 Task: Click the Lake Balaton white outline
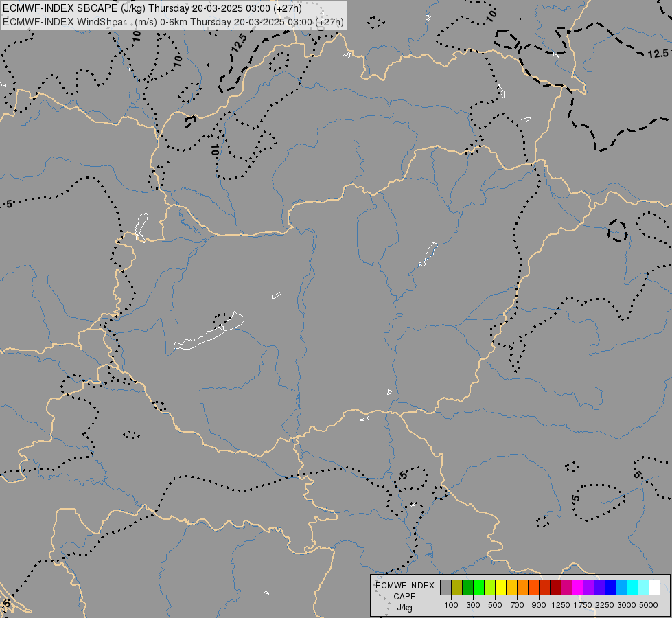tap(209, 332)
